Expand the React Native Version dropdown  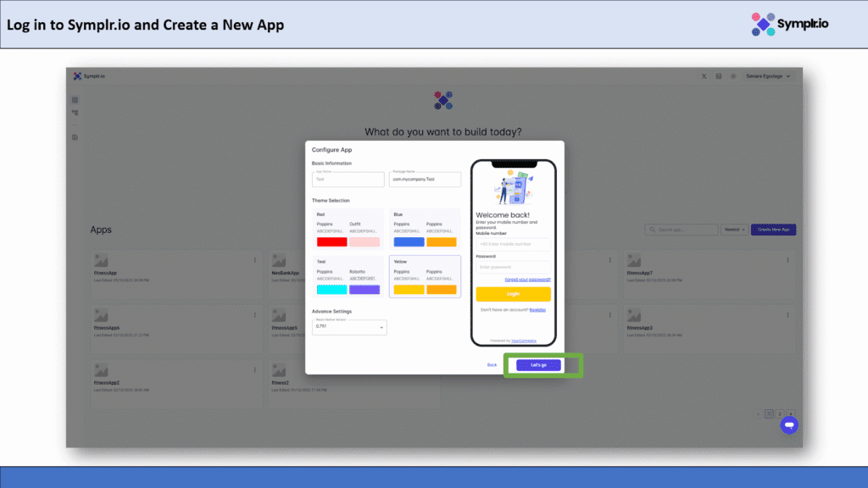349,326
